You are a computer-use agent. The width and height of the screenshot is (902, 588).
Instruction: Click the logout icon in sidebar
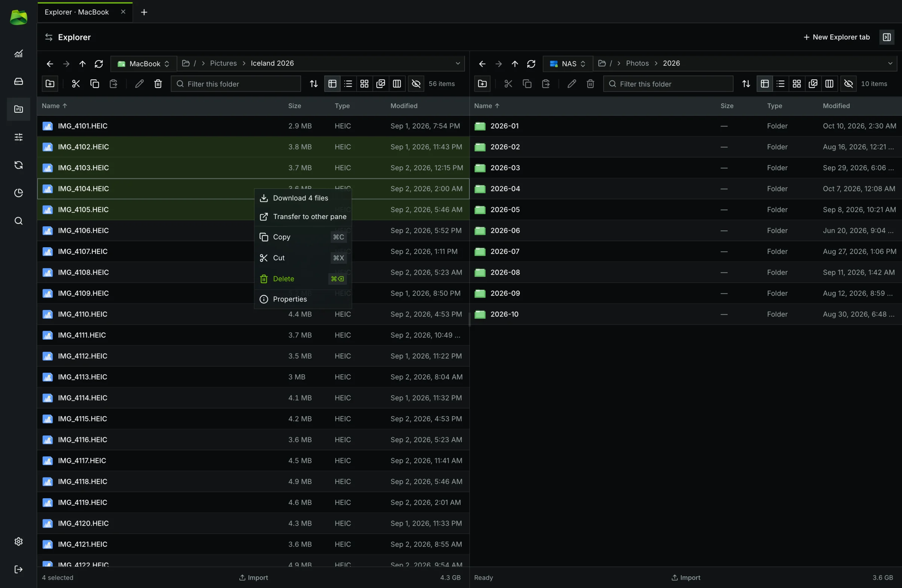pyautogui.click(x=18, y=570)
